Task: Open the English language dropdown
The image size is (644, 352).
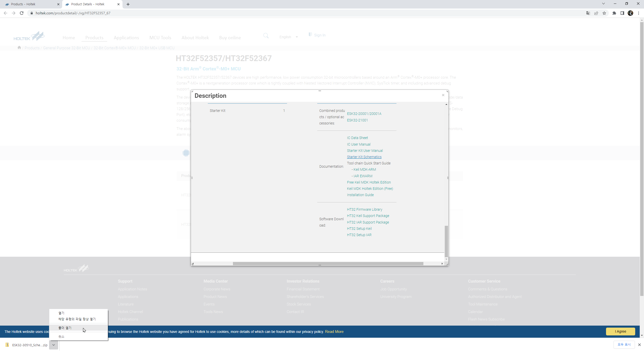Action: coord(289,37)
